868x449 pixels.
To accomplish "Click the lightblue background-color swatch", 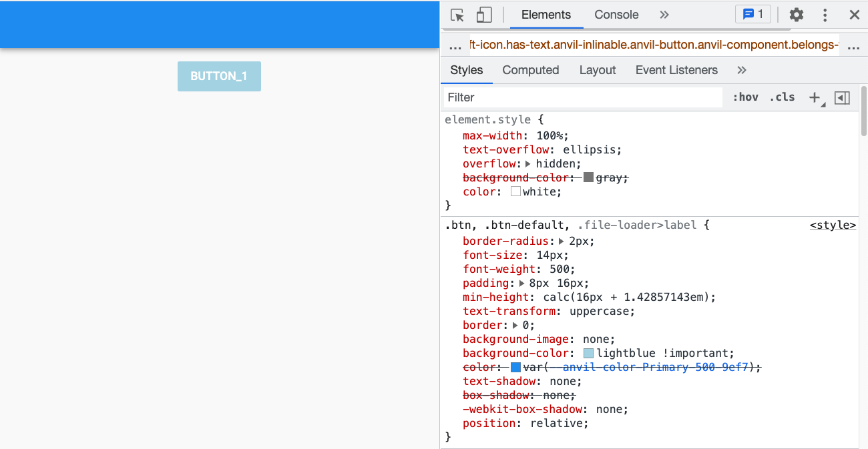I will tap(588, 353).
